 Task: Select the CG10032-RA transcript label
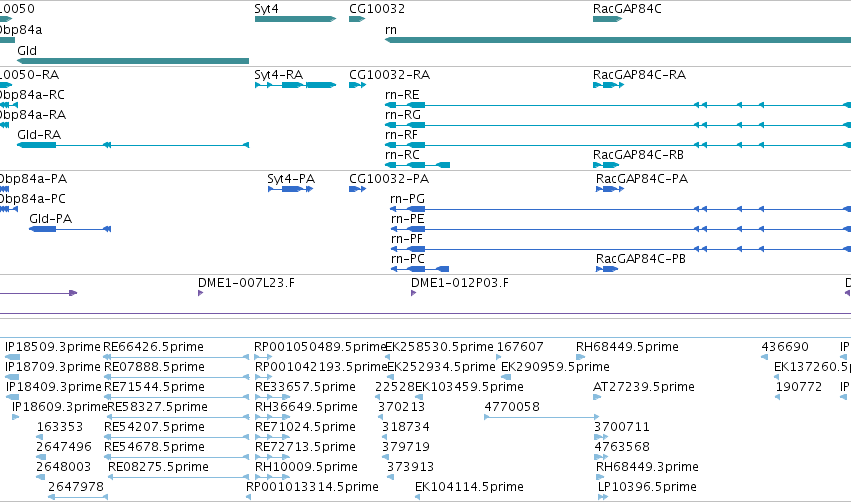coord(389,74)
